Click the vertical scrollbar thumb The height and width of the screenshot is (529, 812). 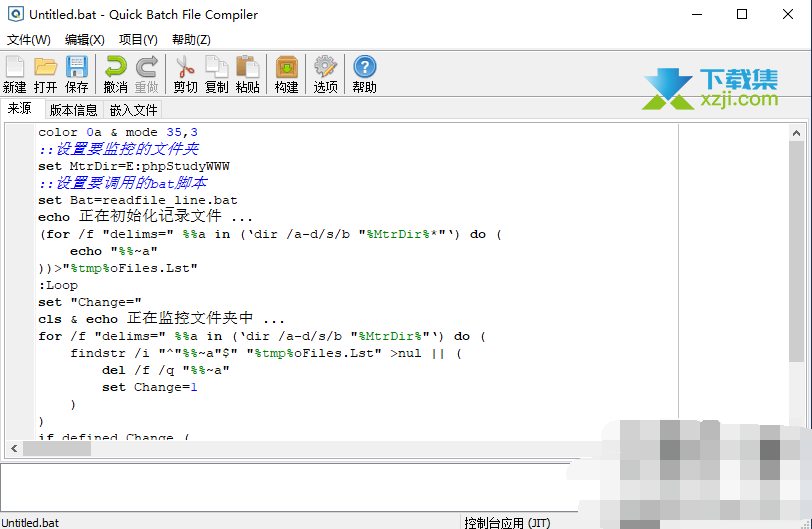click(796, 252)
